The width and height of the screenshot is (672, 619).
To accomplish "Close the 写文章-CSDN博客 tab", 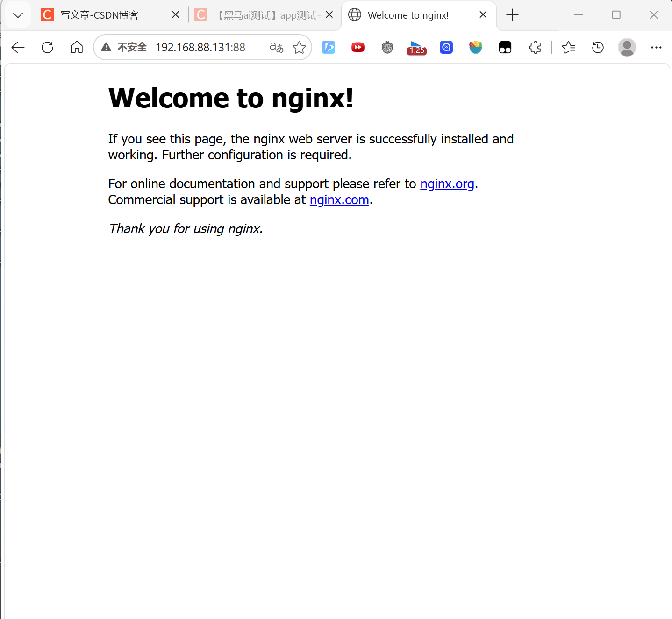I will point(176,15).
